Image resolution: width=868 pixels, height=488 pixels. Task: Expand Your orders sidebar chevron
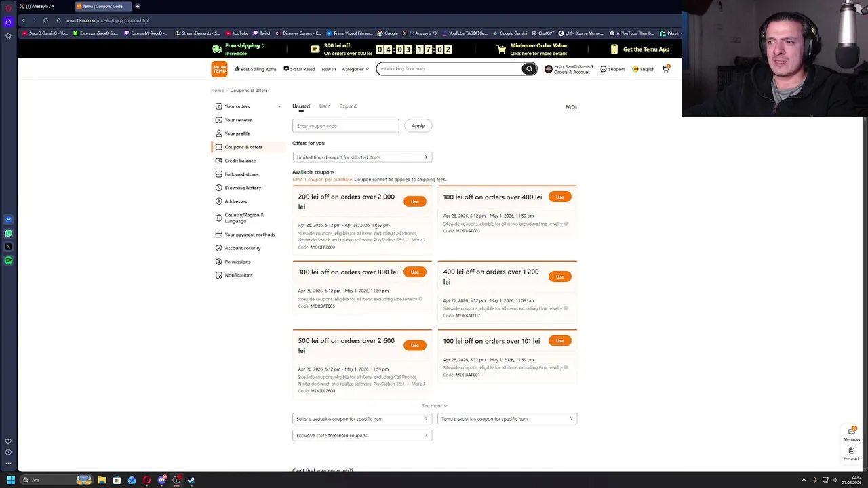tap(279, 106)
